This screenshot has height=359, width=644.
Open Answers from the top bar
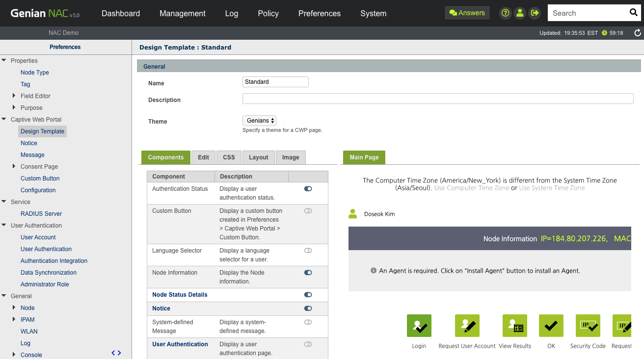[467, 12]
